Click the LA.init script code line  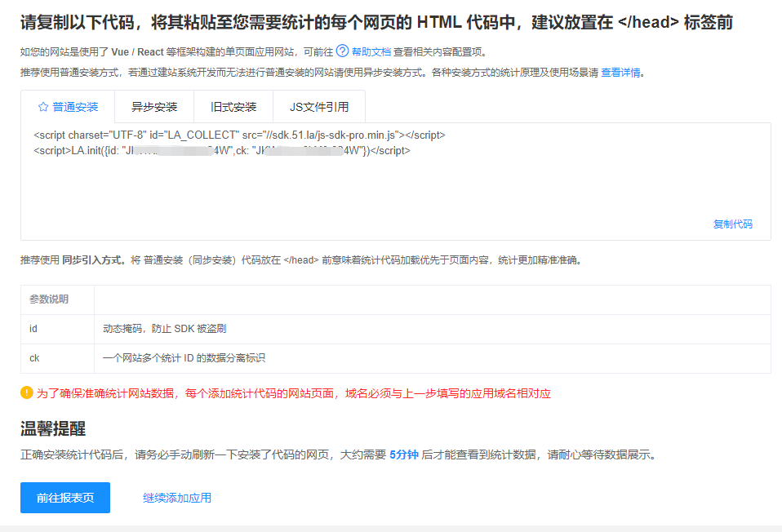[222, 151]
